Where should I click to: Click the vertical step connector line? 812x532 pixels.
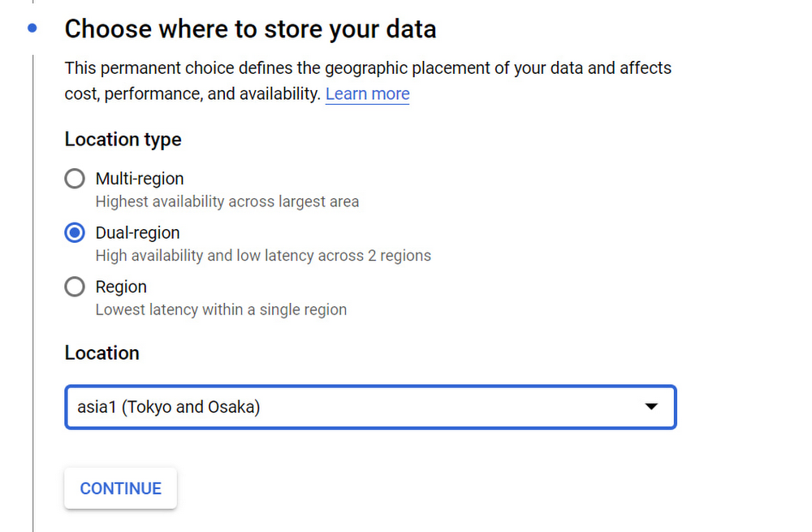point(31,284)
